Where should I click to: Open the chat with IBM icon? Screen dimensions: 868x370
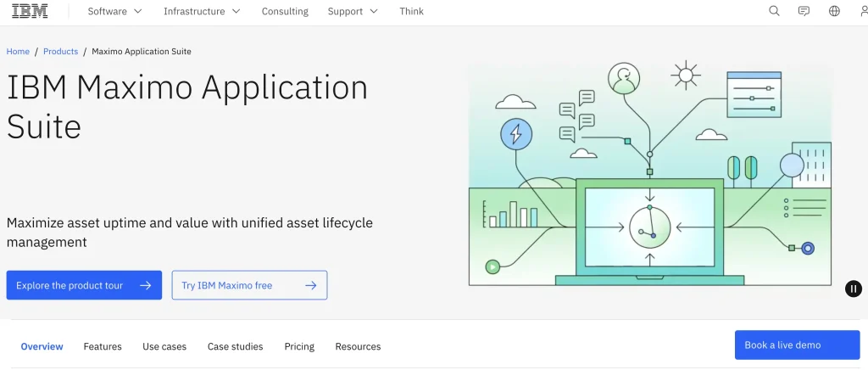pyautogui.click(x=804, y=11)
